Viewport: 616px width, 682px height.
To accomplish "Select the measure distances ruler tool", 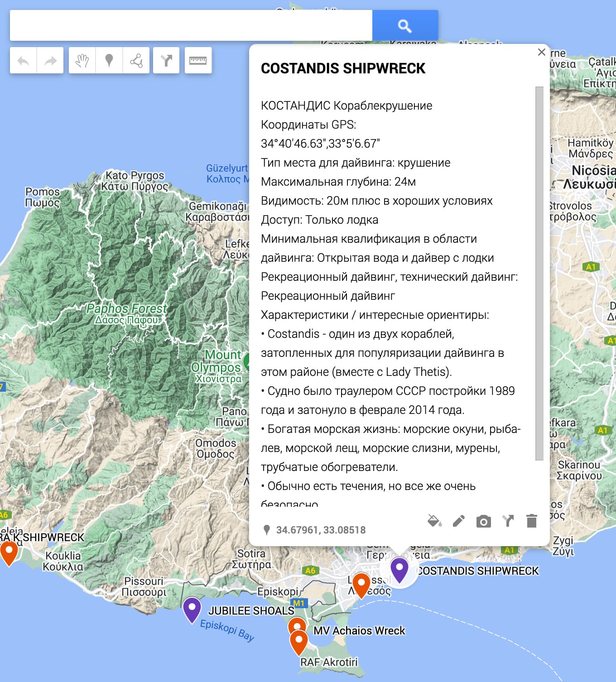I will pos(198,61).
